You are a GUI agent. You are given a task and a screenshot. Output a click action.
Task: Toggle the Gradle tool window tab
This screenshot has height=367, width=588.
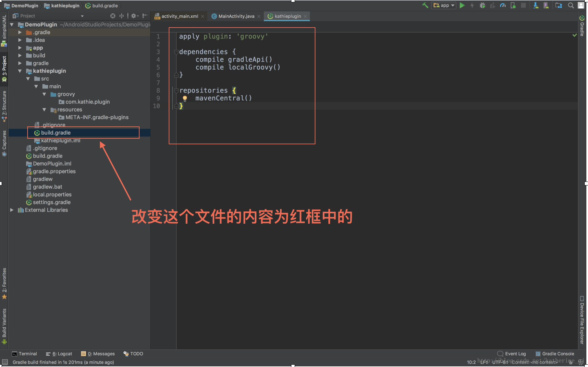[x=582, y=26]
